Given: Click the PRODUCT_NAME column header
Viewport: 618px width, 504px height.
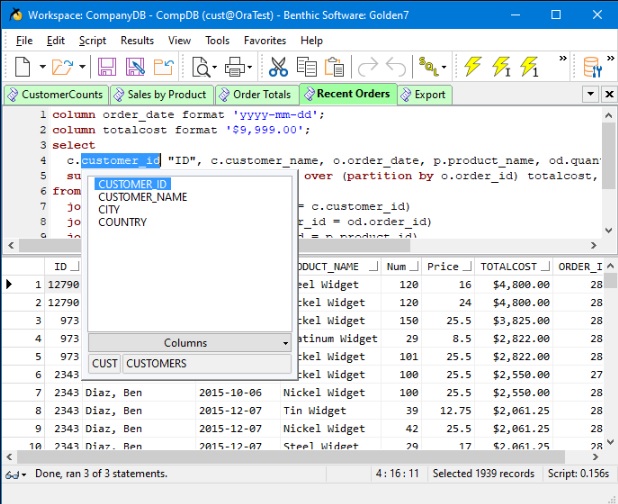Looking at the screenshot, I should click(x=339, y=267).
